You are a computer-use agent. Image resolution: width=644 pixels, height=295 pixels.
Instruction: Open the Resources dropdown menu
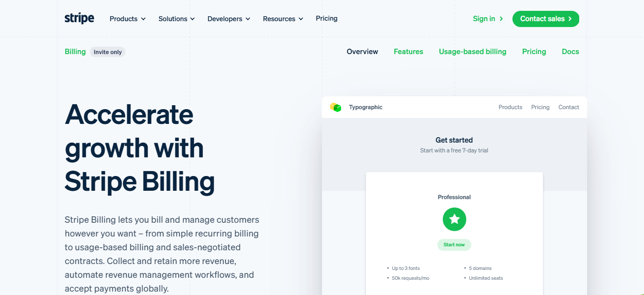(283, 19)
